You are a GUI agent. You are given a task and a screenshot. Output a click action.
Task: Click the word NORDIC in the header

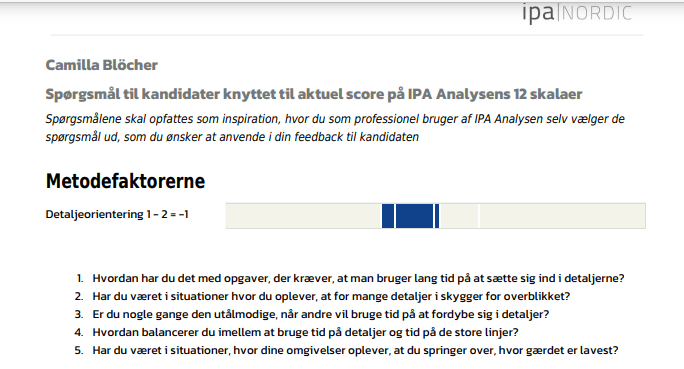597,13
